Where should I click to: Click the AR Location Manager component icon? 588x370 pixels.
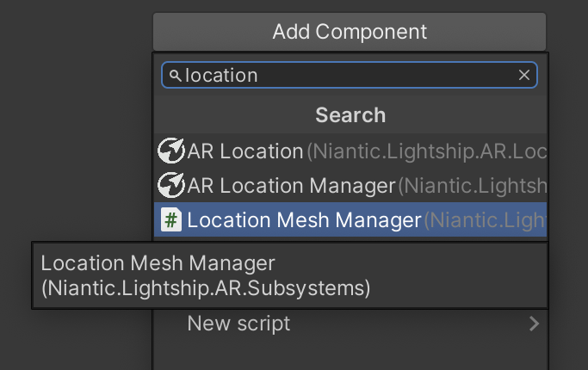(171, 185)
